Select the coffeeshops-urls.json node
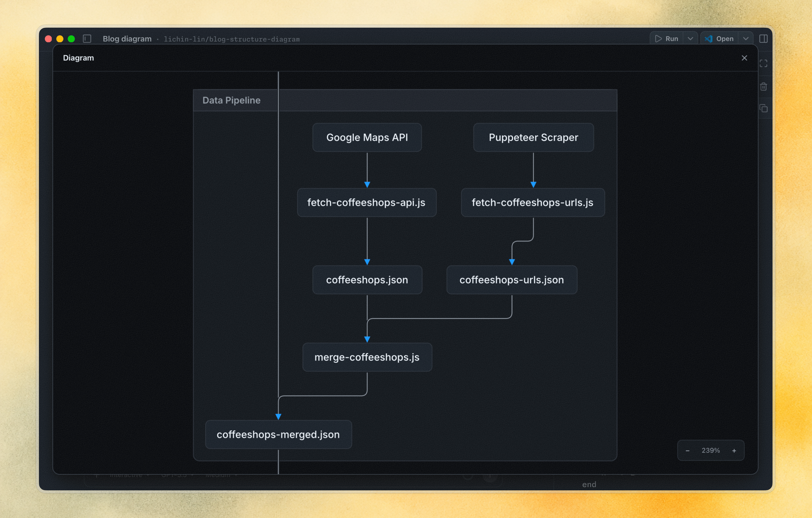812x518 pixels. (x=512, y=280)
